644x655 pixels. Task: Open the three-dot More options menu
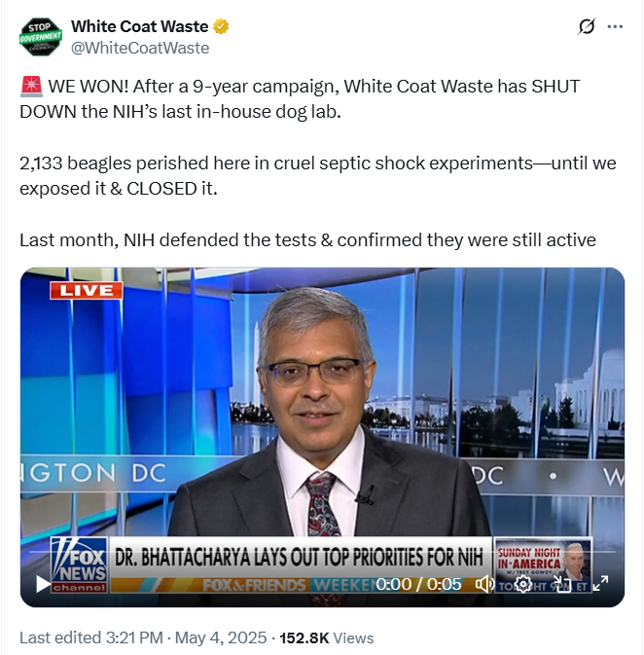[x=615, y=26]
